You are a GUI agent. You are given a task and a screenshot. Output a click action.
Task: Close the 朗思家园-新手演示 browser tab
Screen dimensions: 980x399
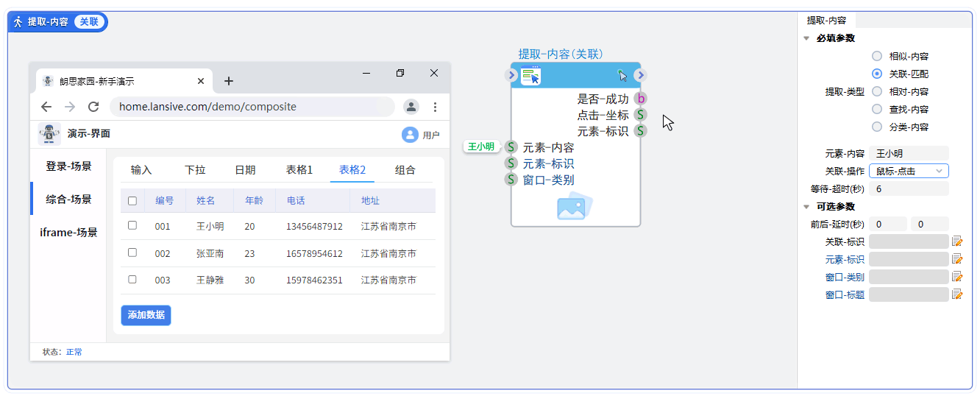coord(201,81)
